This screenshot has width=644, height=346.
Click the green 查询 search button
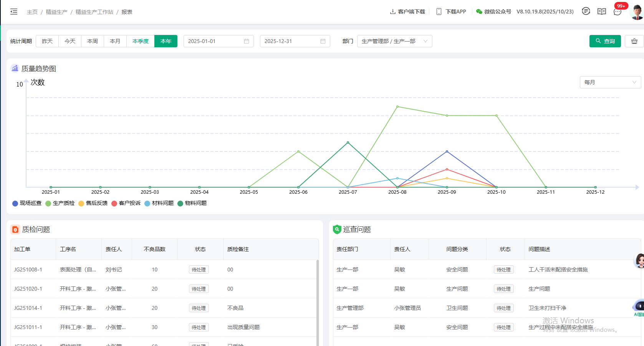pyautogui.click(x=605, y=41)
